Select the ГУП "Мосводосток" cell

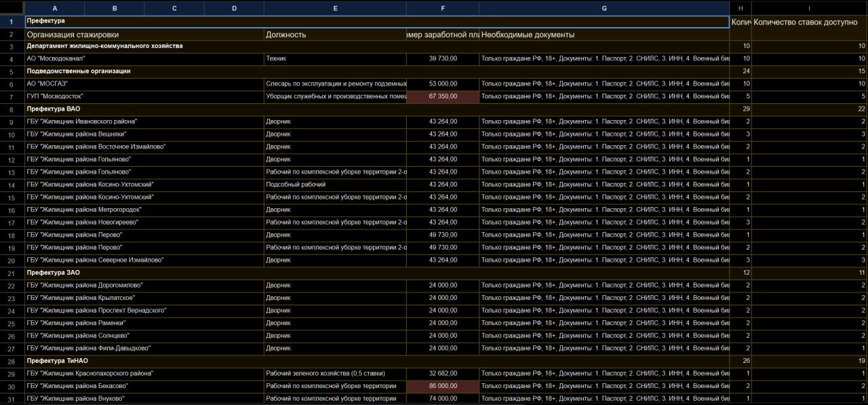click(x=144, y=96)
